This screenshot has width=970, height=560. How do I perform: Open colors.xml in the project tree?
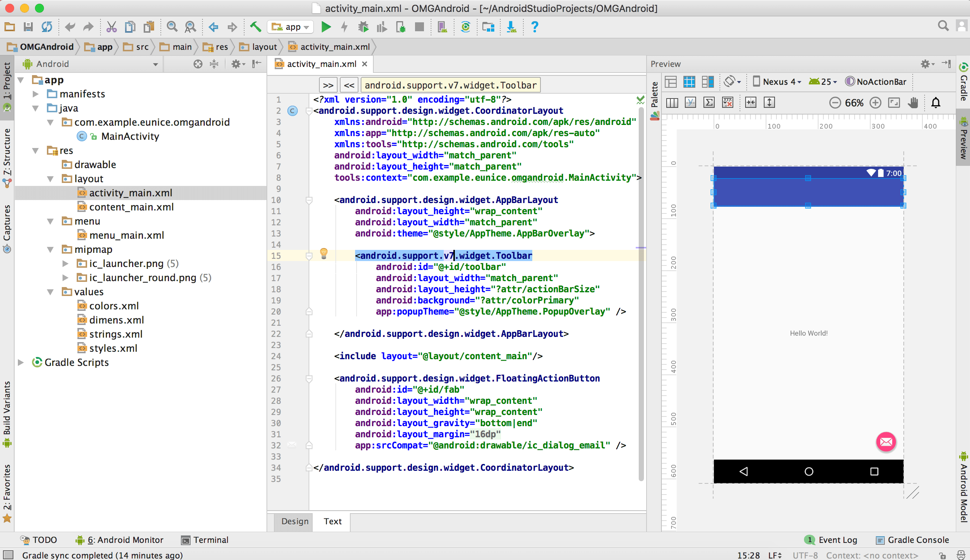(114, 306)
